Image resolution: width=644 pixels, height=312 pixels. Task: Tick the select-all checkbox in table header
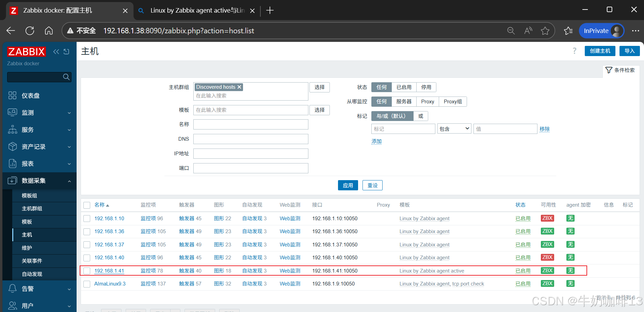click(87, 205)
